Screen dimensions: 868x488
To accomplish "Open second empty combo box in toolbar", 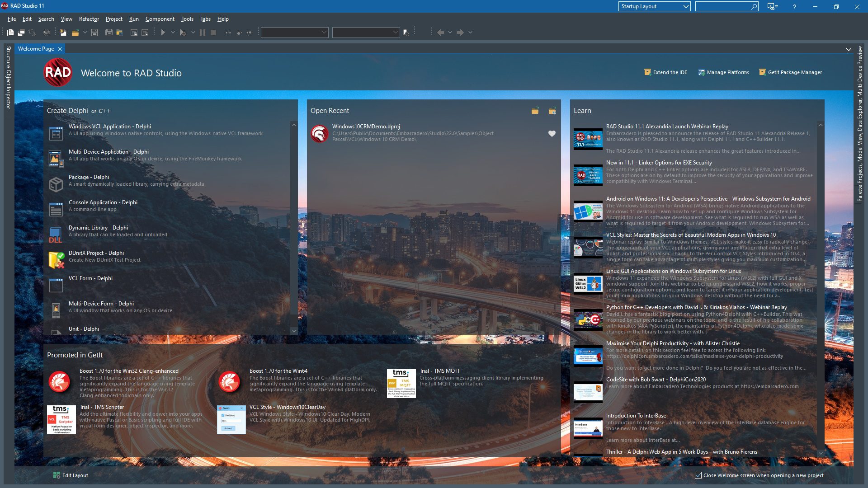I will tap(366, 33).
